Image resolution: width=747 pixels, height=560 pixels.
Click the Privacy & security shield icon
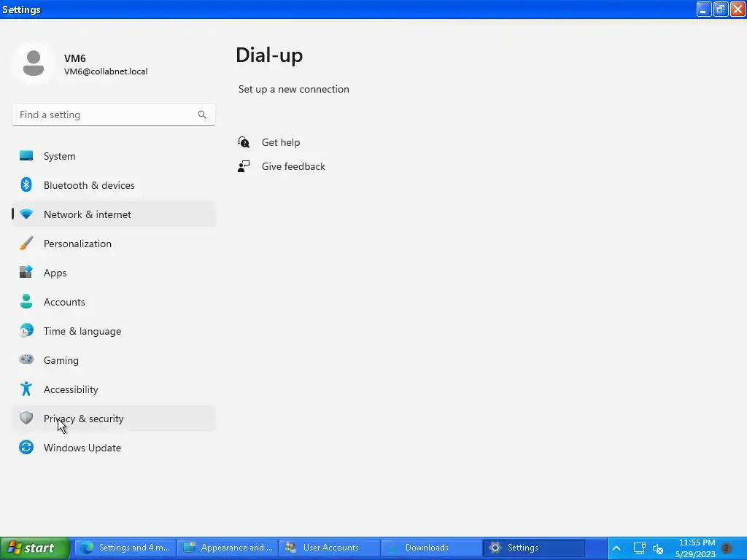pos(26,418)
